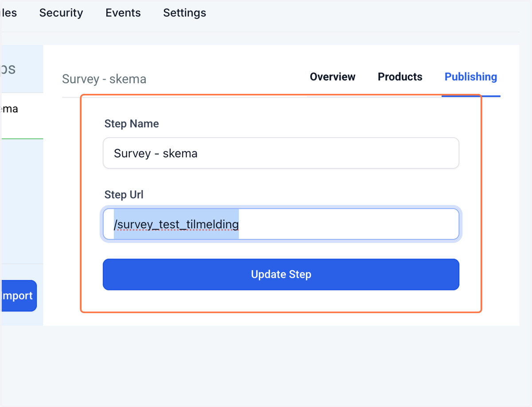The height and width of the screenshot is (407, 532).
Task: Switch to the Overview tab
Action: tap(332, 77)
